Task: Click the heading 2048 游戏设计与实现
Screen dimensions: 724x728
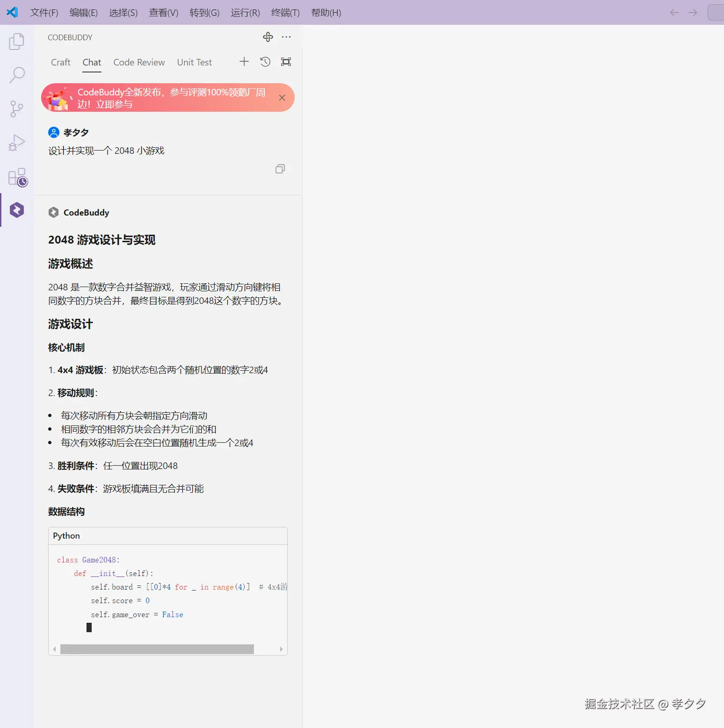Action: (x=102, y=240)
